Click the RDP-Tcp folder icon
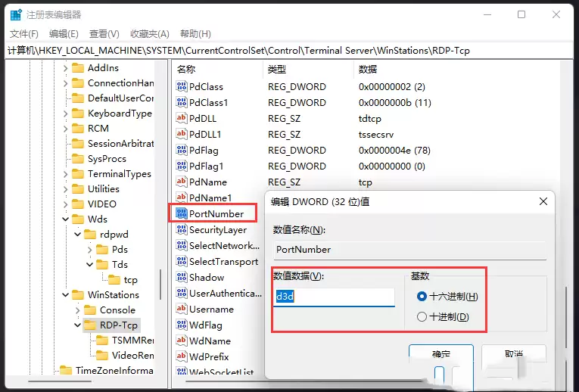The height and width of the screenshot is (392, 579). pos(90,325)
